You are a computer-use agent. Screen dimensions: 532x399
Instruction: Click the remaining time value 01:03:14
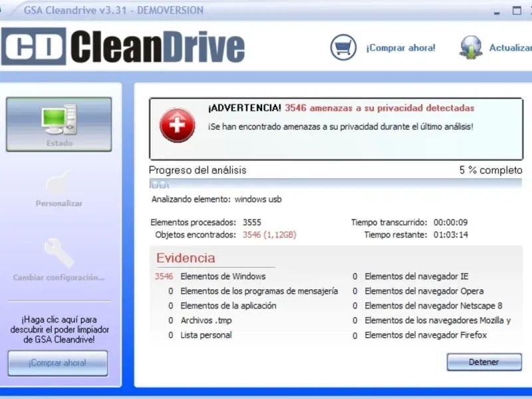click(451, 235)
